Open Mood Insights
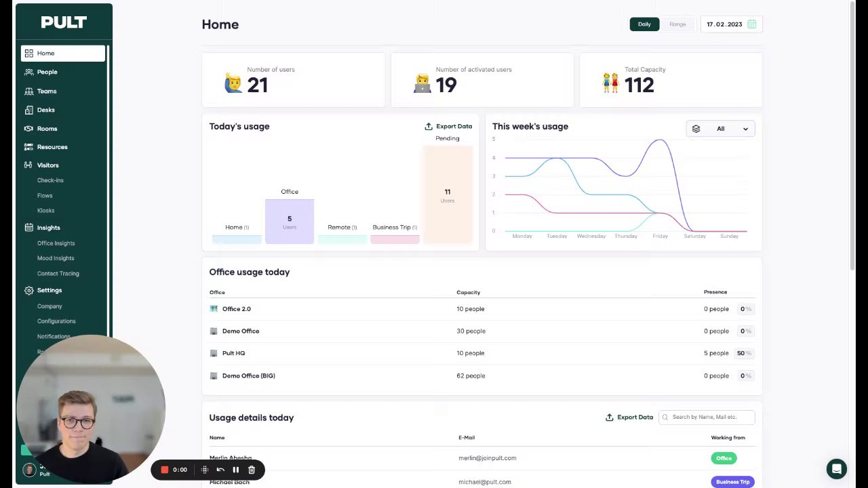This screenshot has height=488, width=868. pyautogui.click(x=56, y=258)
